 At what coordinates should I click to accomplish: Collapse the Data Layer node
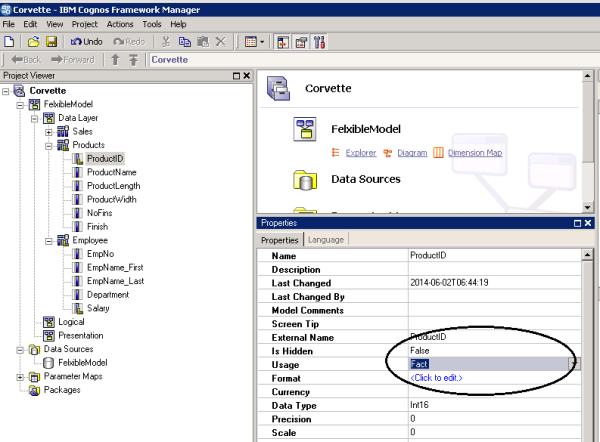point(34,119)
